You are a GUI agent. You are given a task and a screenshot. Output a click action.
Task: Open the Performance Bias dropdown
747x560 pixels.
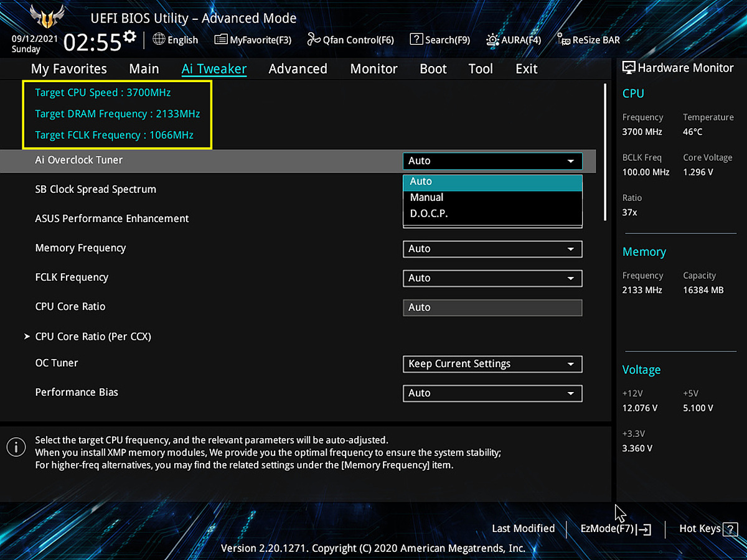click(x=492, y=393)
